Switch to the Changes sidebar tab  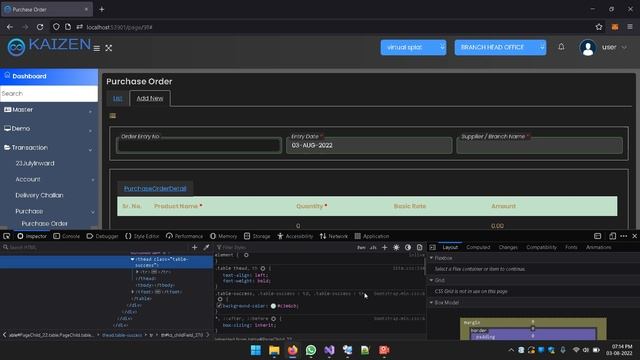508,247
